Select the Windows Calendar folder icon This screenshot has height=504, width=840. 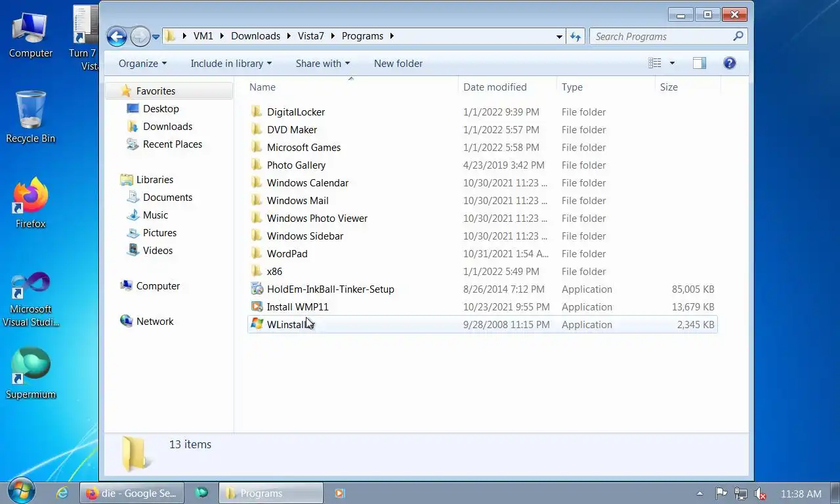(257, 182)
